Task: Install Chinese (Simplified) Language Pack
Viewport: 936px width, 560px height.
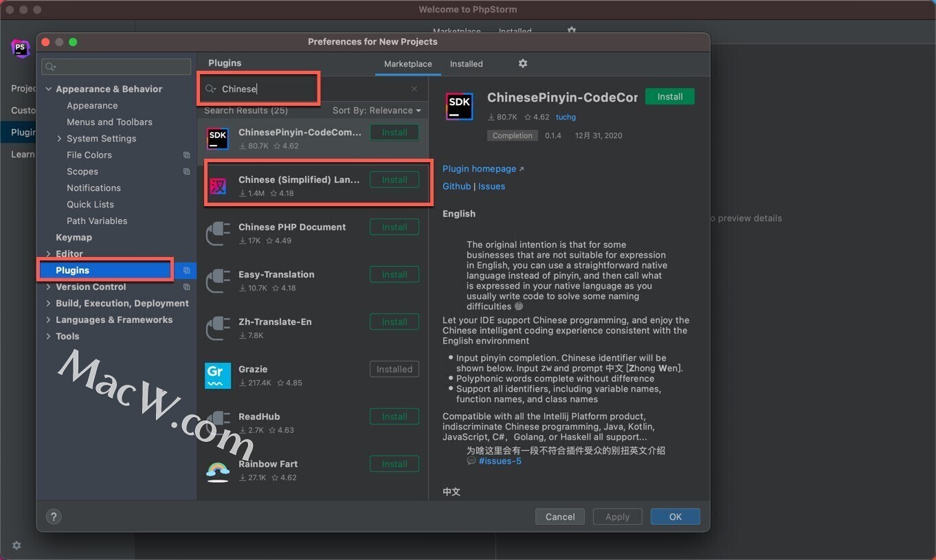Action: pos(394,180)
